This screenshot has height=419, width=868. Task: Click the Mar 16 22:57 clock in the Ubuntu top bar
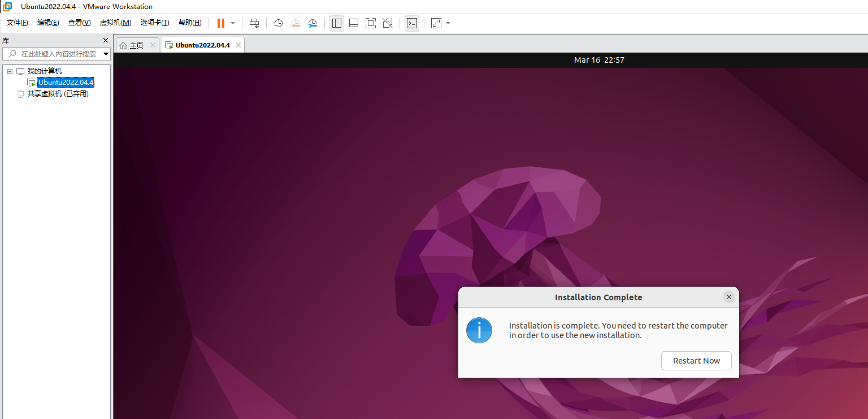(599, 60)
